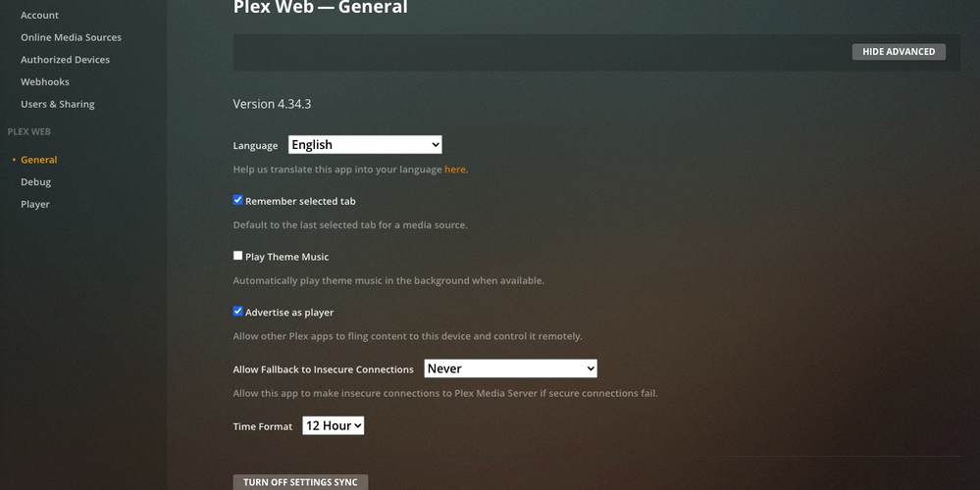Open the Time Format dropdown
Viewport: 980px width, 490px height.
[x=334, y=425]
